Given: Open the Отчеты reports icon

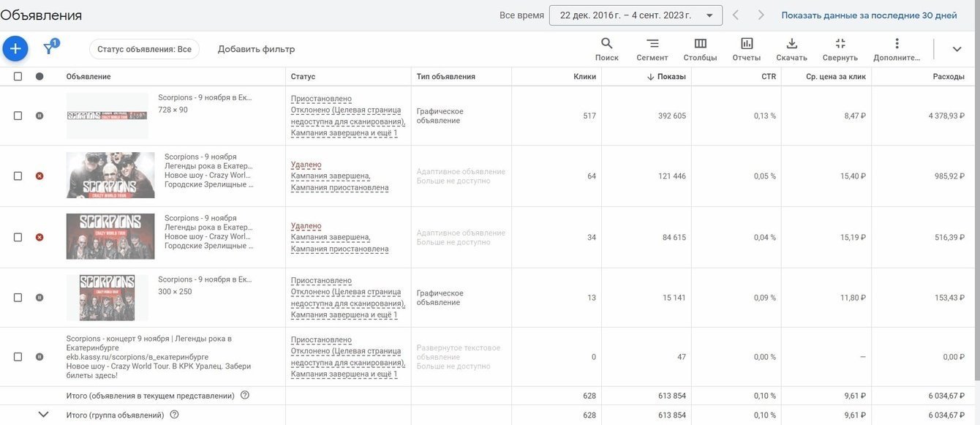Looking at the screenshot, I should click(746, 49).
